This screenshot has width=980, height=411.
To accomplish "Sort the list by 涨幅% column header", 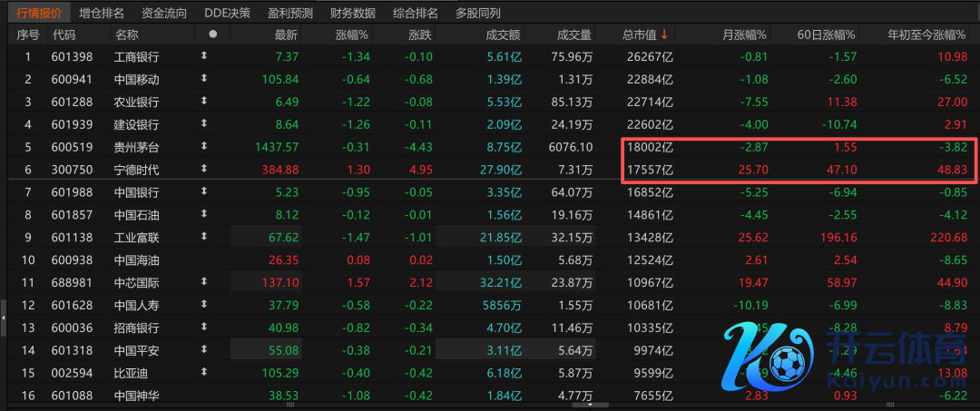I will coord(351,34).
